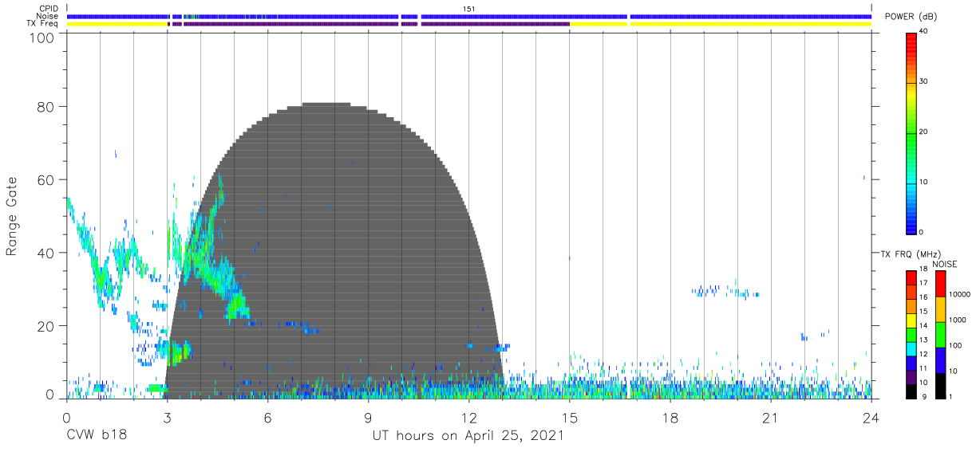Click the noise level color legend bar
Screen dimensions: 980x452
(x=940, y=334)
